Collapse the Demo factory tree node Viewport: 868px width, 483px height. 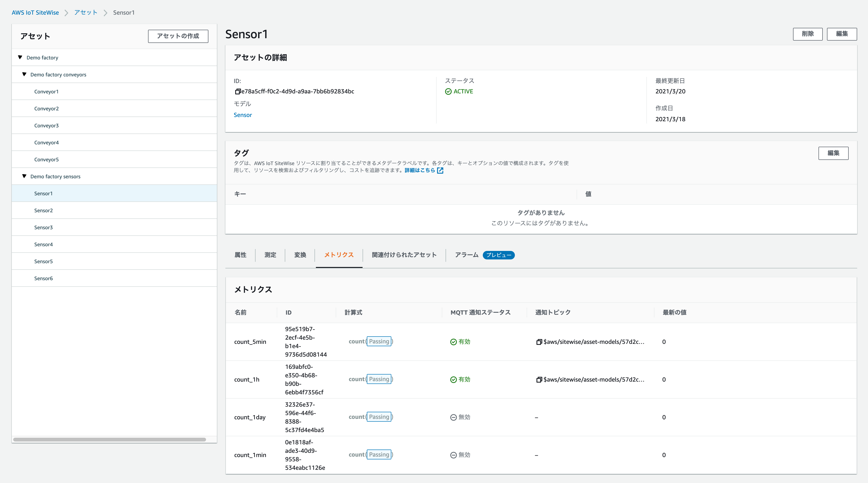click(20, 57)
